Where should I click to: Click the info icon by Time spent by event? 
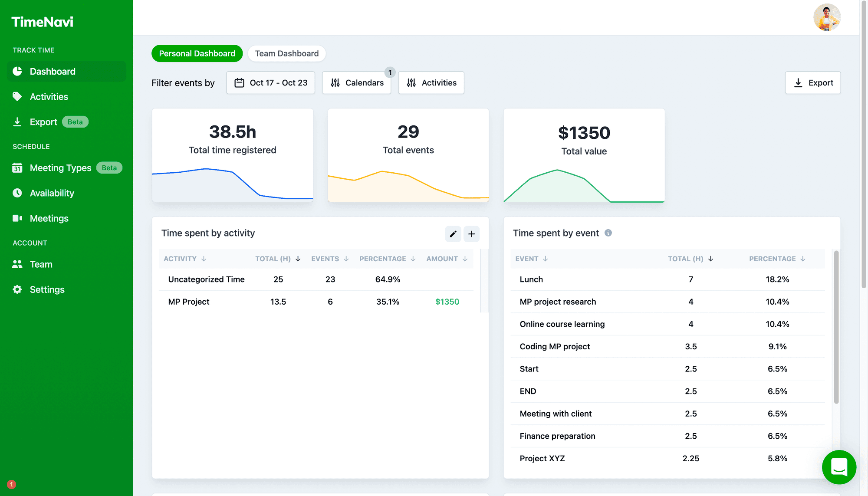[608, 233]
